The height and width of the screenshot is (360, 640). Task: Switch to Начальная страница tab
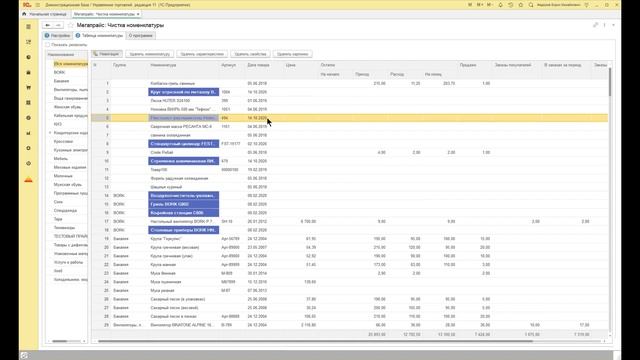(x=44, y=14)
